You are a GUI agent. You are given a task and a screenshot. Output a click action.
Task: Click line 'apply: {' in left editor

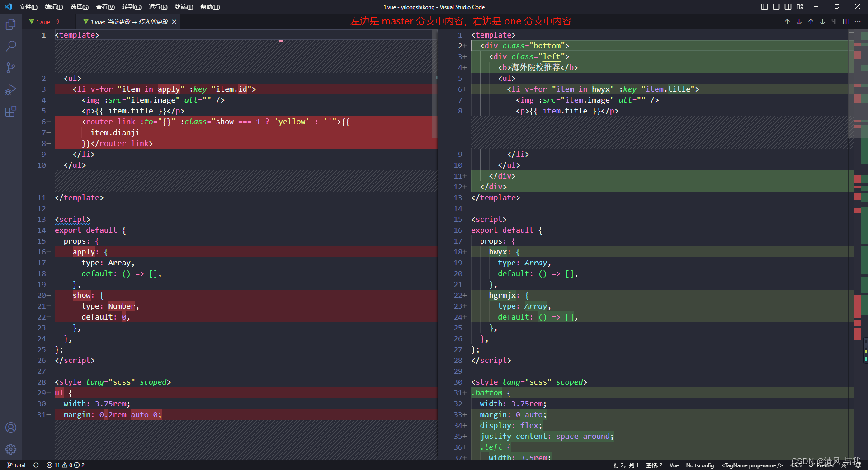pos(246,252)
